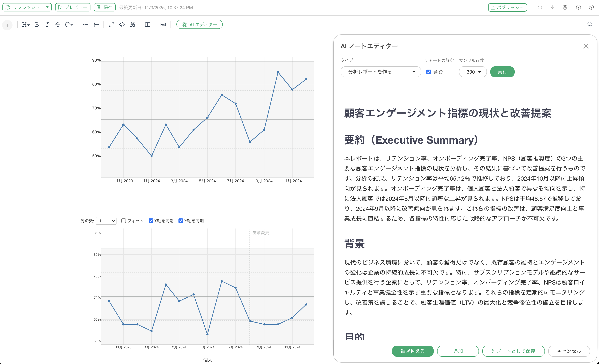Expand the 列の数 select box
Image resolution: width=599 pixels, height=364 pixels.
(x=106, y=221)
